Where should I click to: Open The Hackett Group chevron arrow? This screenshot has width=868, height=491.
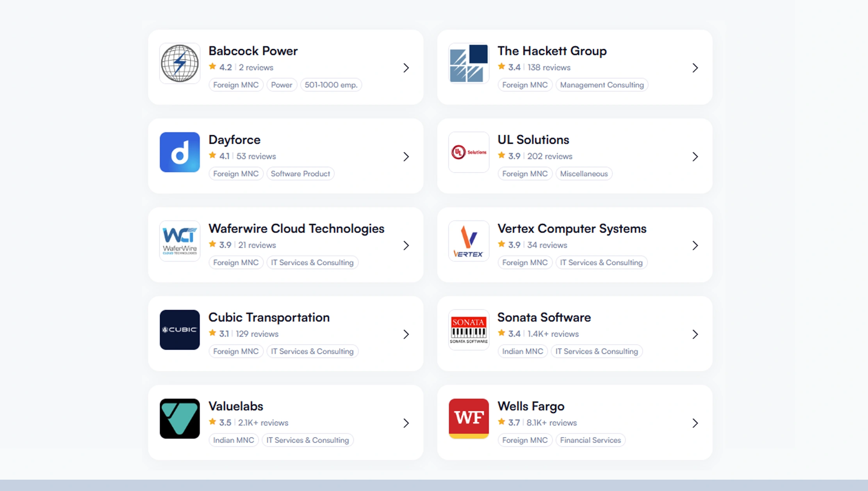[695, 68]
